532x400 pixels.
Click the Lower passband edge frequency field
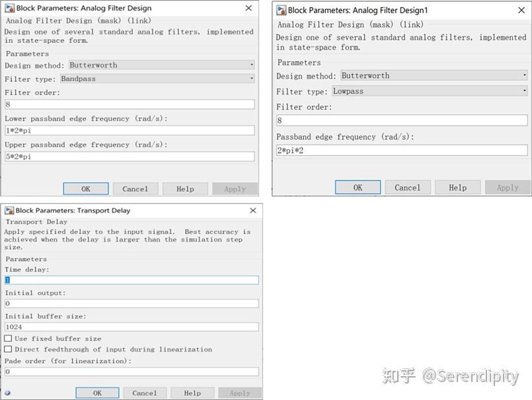click(130, 130)
